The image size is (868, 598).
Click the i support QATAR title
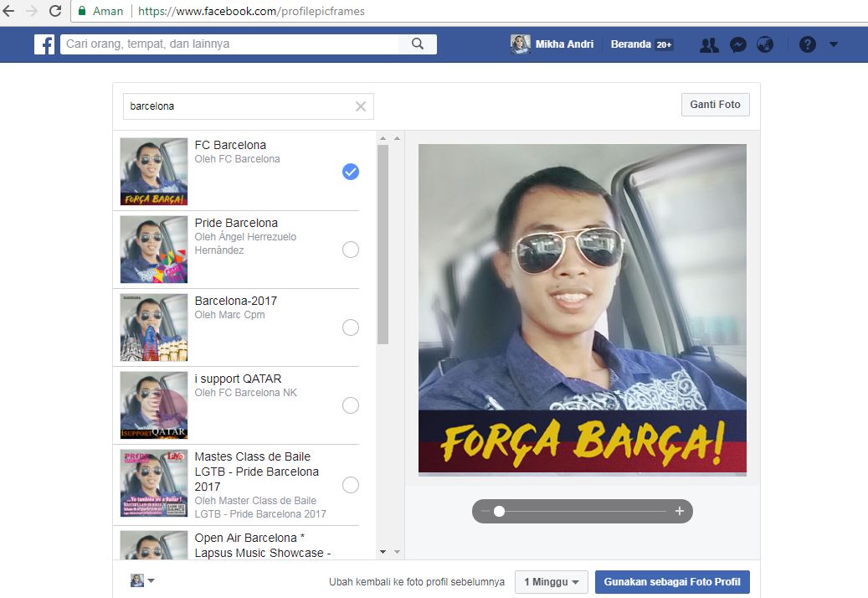(x=238, y=379)
